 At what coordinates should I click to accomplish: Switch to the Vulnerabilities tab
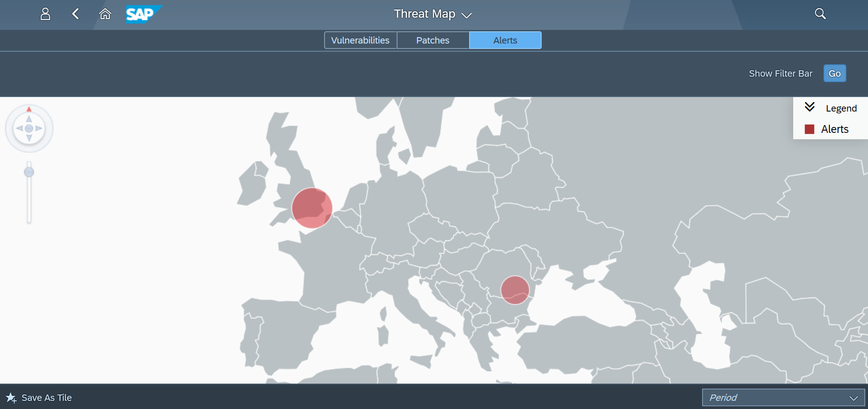[360, 40]
